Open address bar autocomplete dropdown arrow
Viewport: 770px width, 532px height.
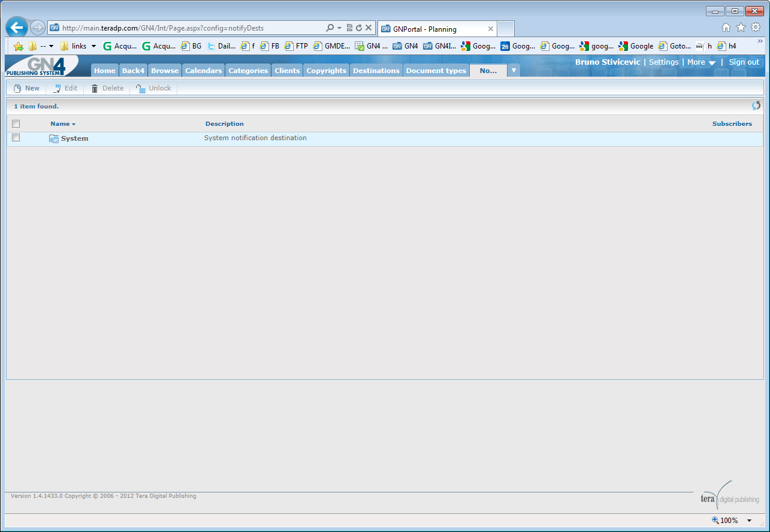point(339,28)
